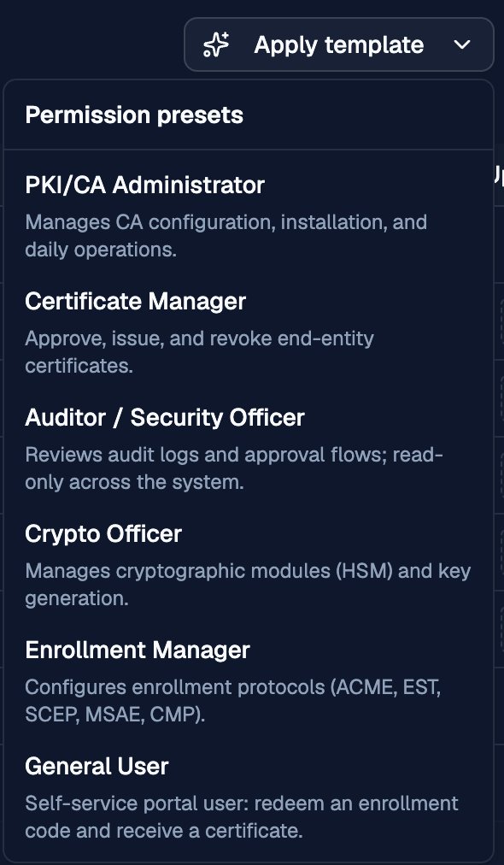504x865 pixels.
Task: Click the 'Configures enrollment protocols' description
Action: (233, 701)
